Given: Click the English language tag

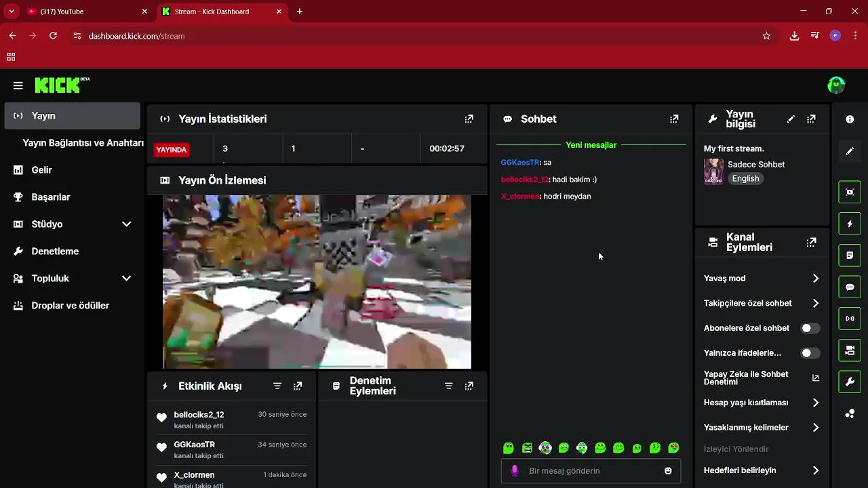Looking at the screenshot, I should [x=745, y=179].
